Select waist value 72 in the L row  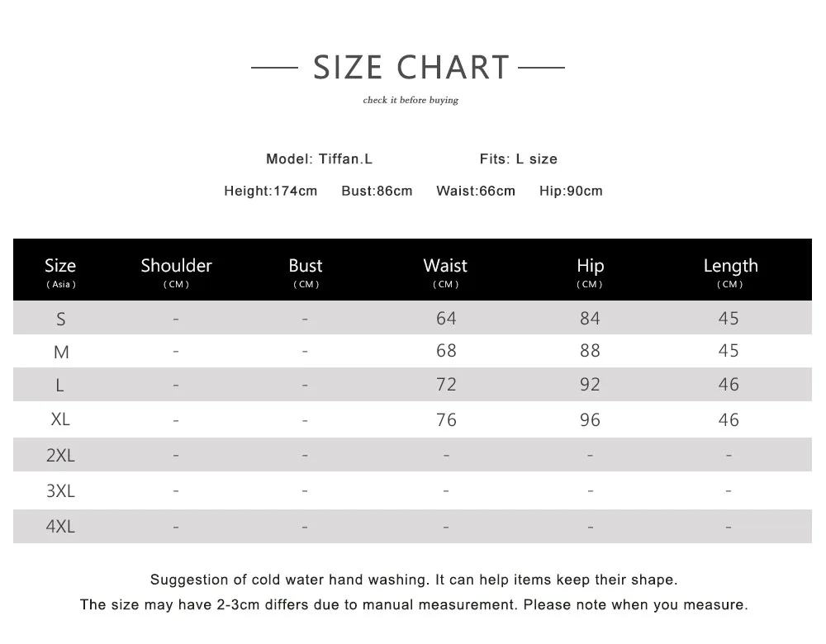(x=446, y=385)
